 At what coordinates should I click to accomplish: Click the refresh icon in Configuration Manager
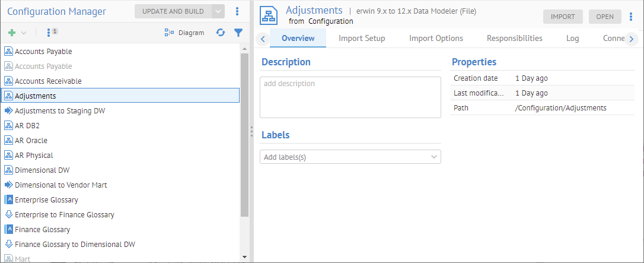pos(221,33)
